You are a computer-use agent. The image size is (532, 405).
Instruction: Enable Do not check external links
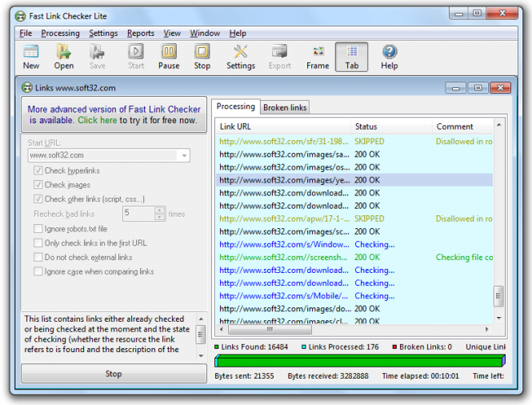point(38,257)
